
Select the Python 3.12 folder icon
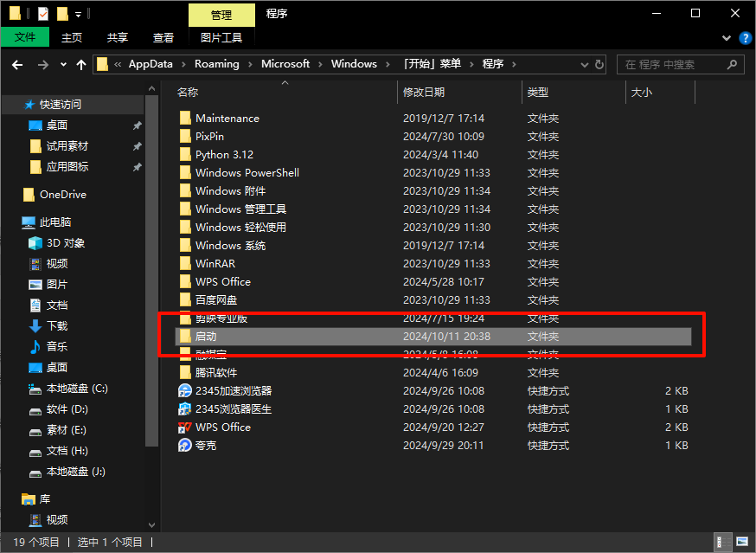[x=185, y=154]
